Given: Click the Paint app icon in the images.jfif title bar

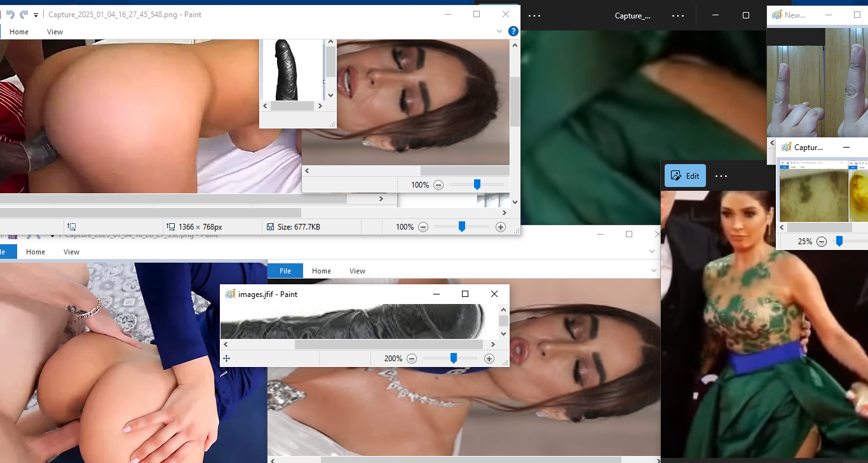Looking at the screenshot, I should click(230, 294).
